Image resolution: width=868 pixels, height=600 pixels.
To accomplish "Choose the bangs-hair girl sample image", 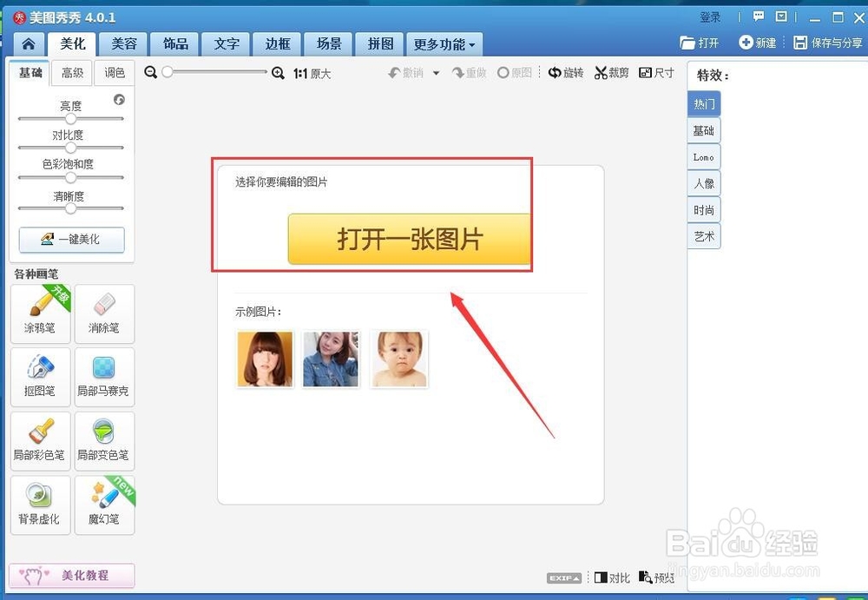I will [265, 359].
